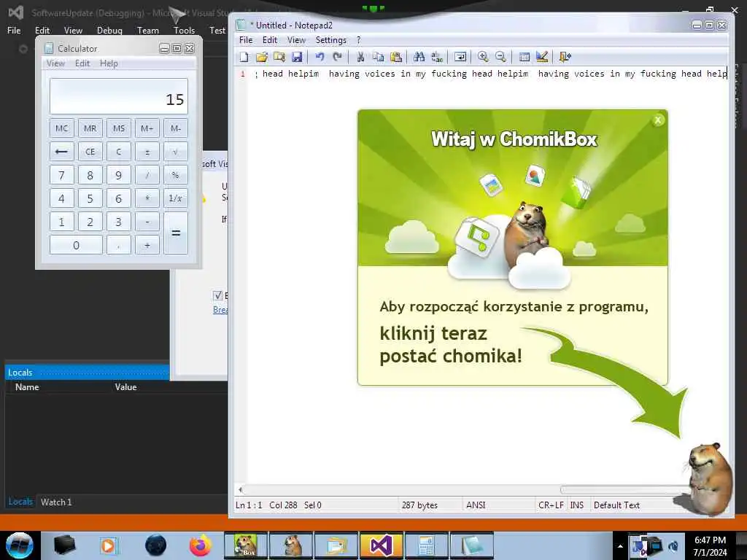Click the CE button on the Calculator

[90, 152]
